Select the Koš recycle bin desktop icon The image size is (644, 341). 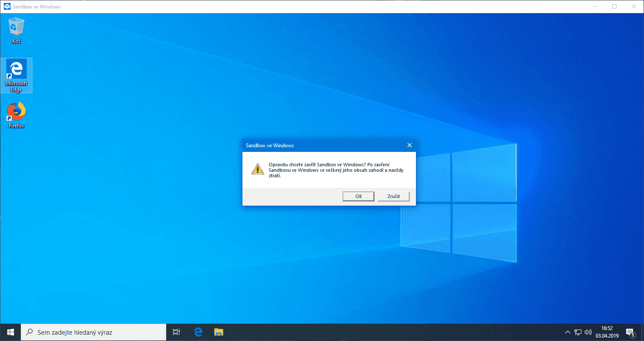16,30
